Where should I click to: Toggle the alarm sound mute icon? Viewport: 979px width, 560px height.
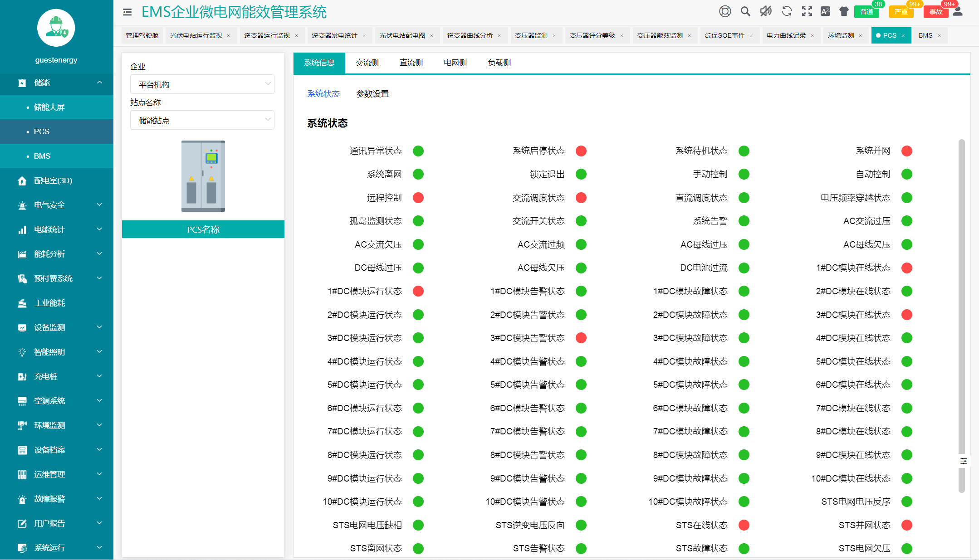(766, 11)
